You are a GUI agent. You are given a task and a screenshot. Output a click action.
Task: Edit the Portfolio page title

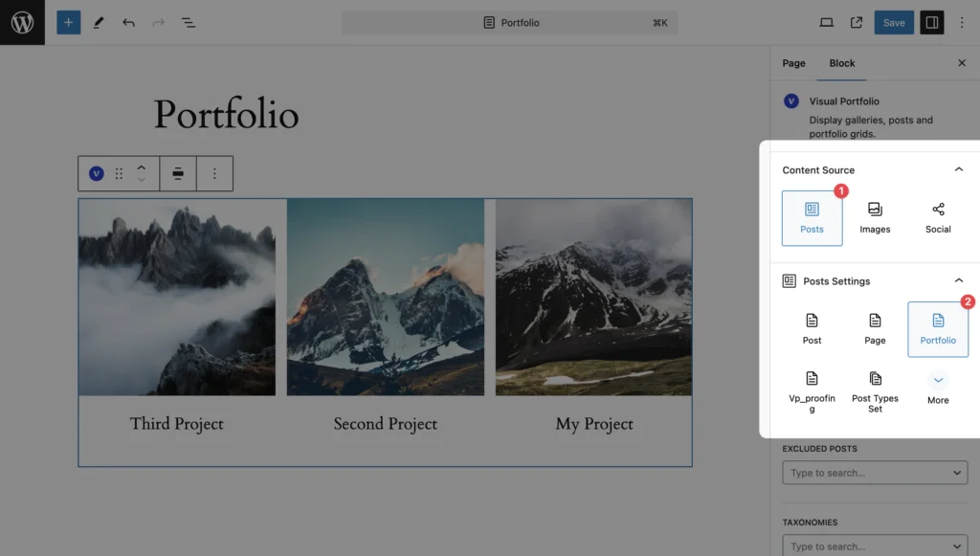point(226,115)
